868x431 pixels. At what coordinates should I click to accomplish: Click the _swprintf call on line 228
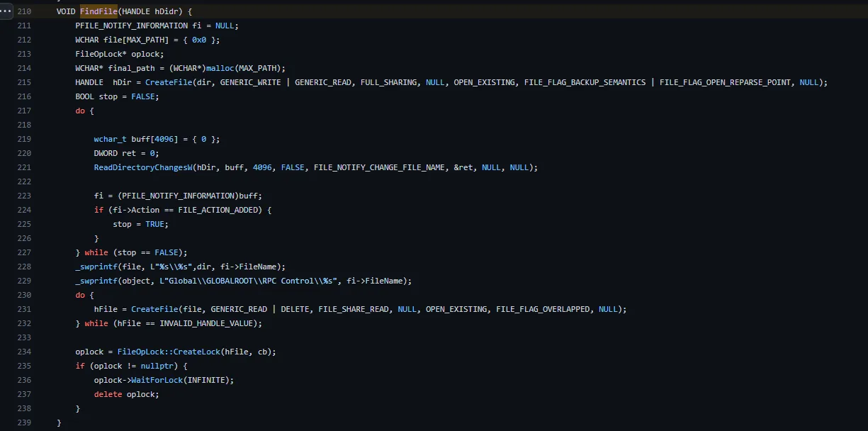pos(96,266)
